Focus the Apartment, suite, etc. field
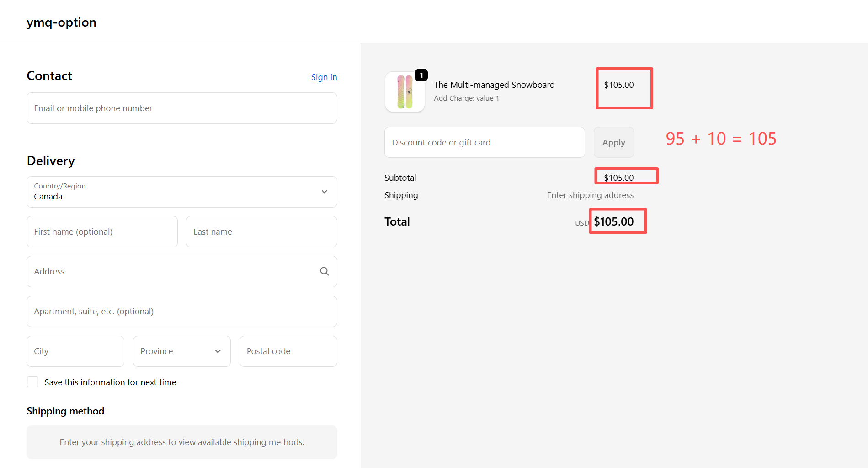This screenshot has height=468, width=868. pyautogui.click(x=181, y=312)
